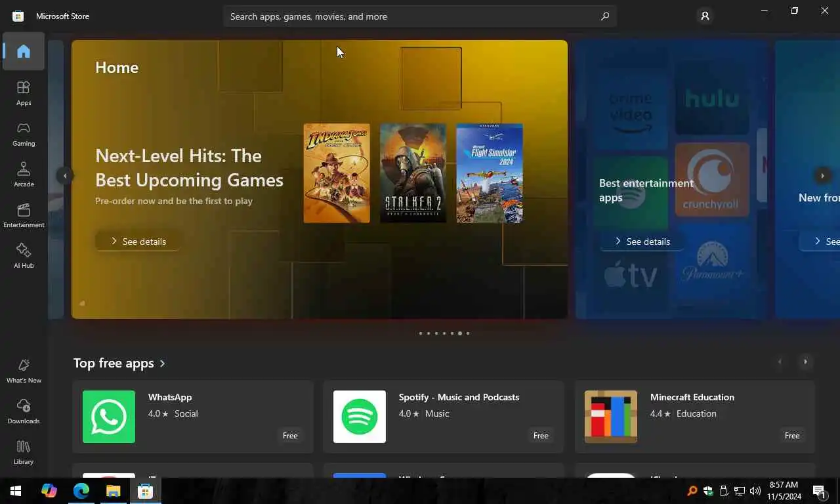
Task: Click the network icon in the system tray
Action: click(x=740, y=491)
